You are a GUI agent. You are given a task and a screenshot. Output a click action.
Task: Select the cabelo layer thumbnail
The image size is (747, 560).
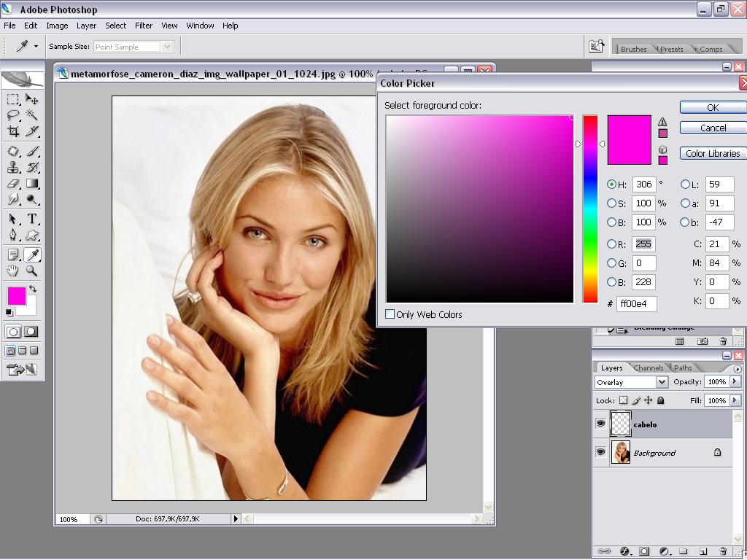620,424
